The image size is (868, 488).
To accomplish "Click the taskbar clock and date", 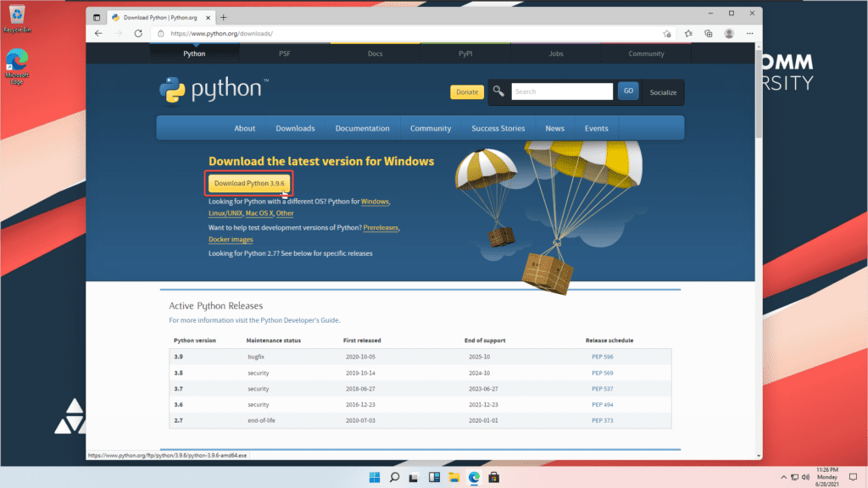I will (827, 477).
